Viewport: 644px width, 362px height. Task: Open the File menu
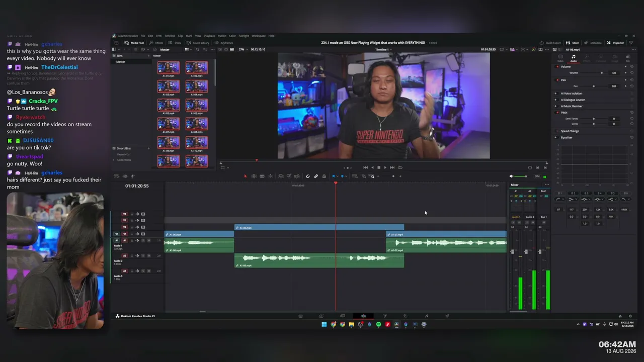point(143,36)
